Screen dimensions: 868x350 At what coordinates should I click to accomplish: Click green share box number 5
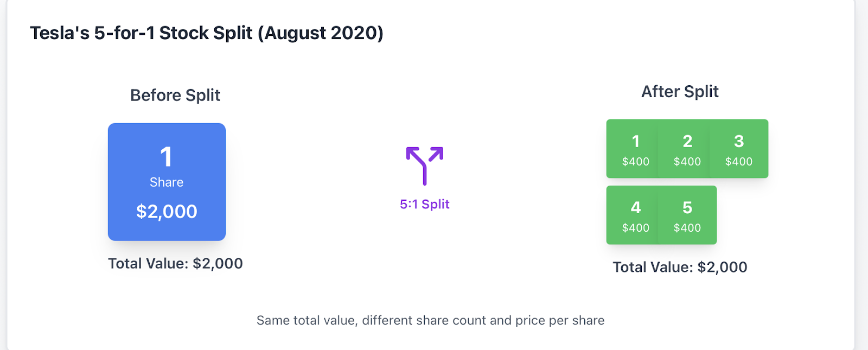click(687, 215)
